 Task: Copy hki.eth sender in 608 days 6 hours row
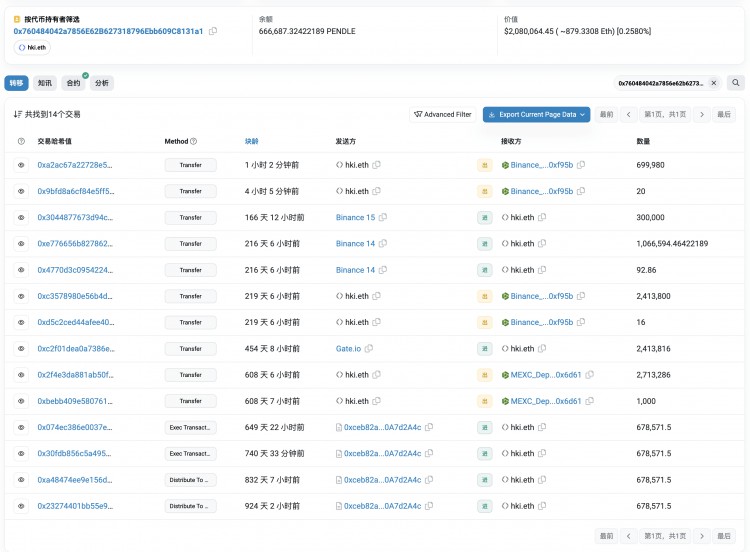(x=376, y=375)
